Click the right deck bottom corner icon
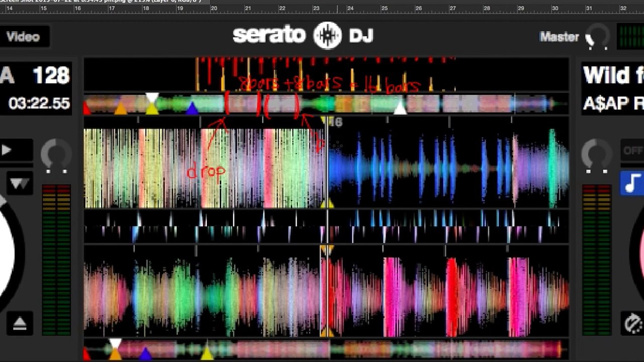Image resolution: width=644 pixels, height=362 pixels. tap(633, 323)
